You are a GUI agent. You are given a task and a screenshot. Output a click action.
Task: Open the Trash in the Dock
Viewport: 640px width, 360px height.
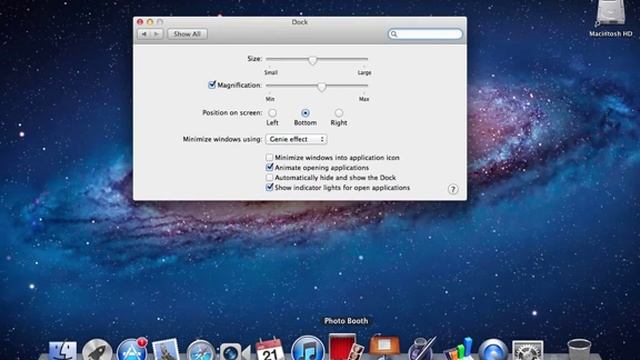pyautogui.click(x=579, y=350)
